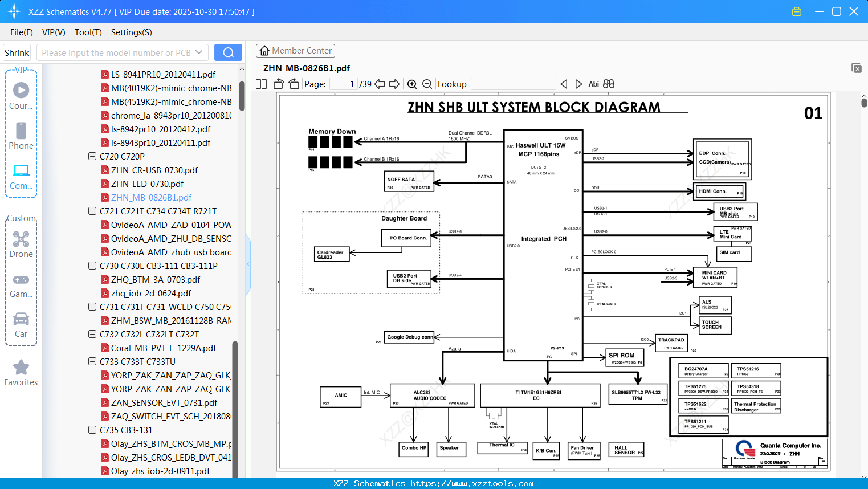
Task: Click the model number or PCB search field
Action: point(116,52)
